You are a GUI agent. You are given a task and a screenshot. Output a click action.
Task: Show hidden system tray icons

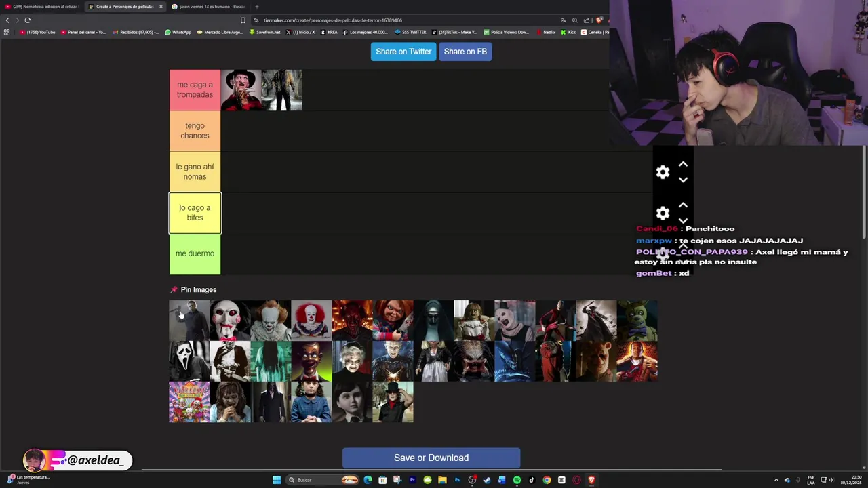776,480
